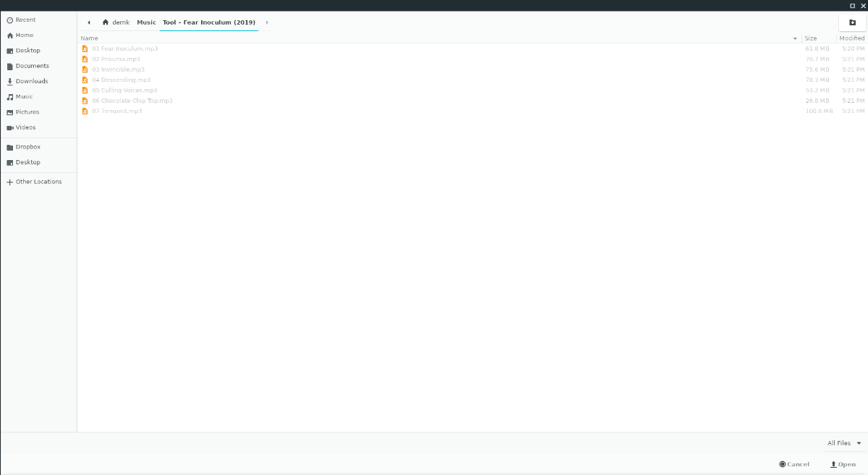Select the file 02 Pneuma.mp3
This screenshot has width=868, height=475.
[116, 59]
